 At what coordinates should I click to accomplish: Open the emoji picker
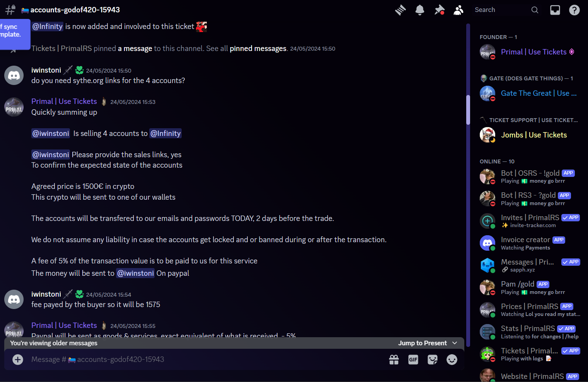point(452,360)
